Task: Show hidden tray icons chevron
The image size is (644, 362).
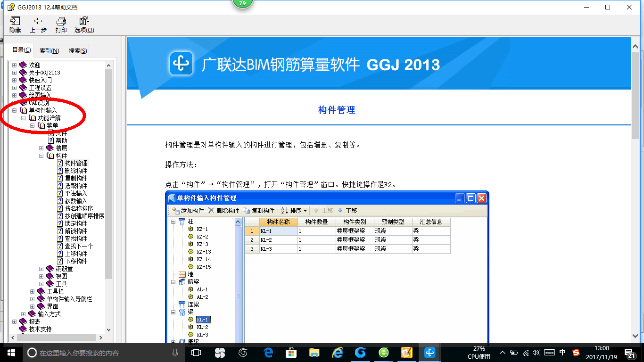Action: pos(503,353)
